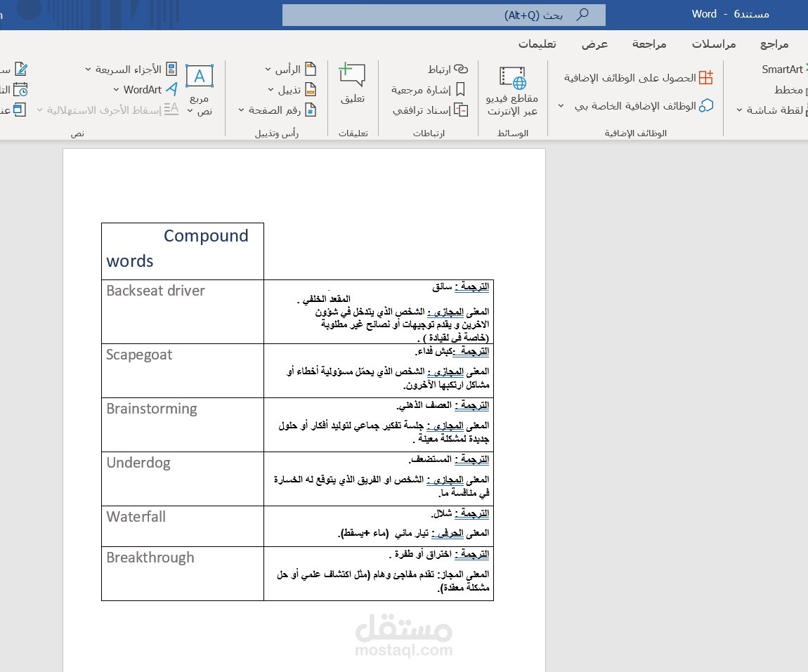Click Cross-reference (إسناد ترافقي) icon
This screenshot has width=808, height=672.
tap(461, 110)
